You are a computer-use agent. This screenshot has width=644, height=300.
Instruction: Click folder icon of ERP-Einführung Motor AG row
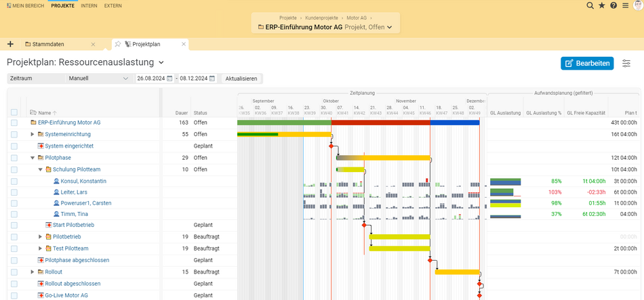pyautogui.click(x=33, y=123)
